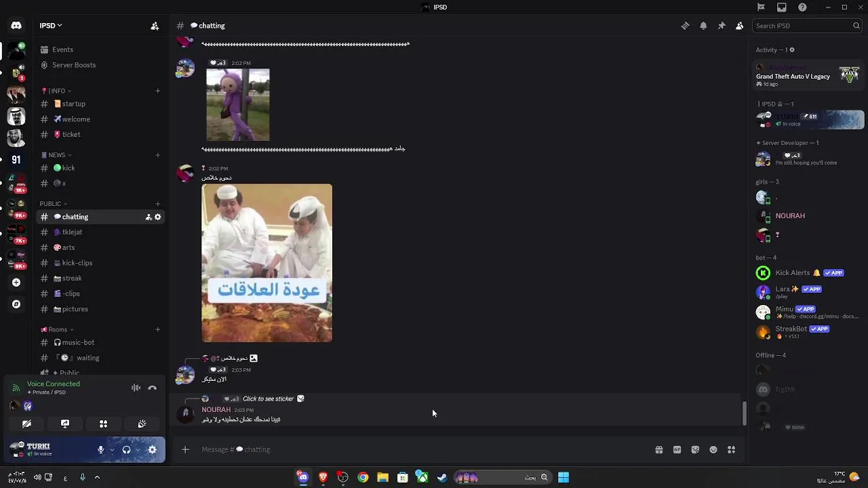Open the welcome channel

click(100, 119)
